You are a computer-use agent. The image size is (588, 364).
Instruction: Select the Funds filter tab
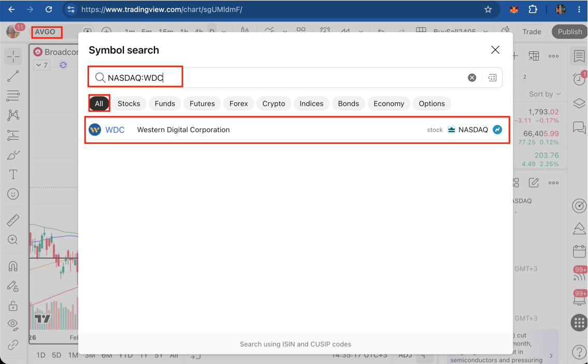(165, 104)
